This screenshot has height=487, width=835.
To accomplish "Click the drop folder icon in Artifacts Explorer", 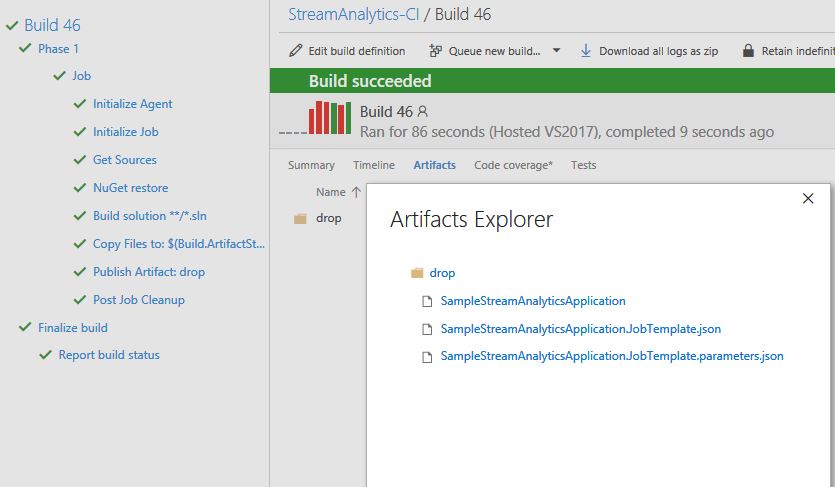I will coord(417,273).
